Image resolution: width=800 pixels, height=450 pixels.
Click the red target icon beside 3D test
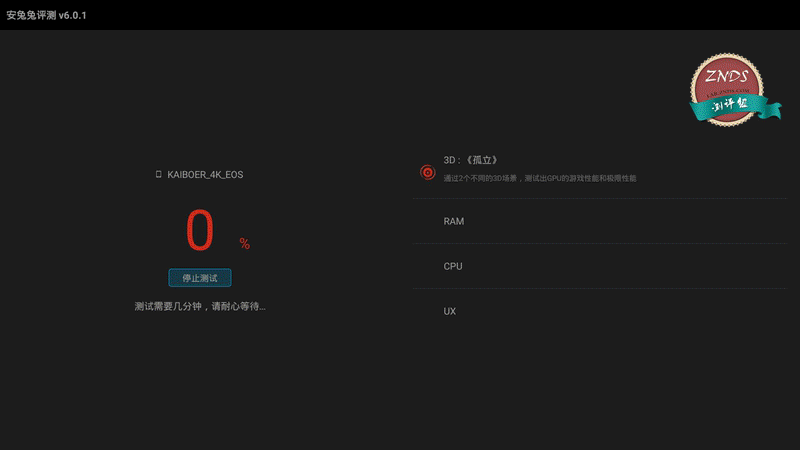click(428, 172)
